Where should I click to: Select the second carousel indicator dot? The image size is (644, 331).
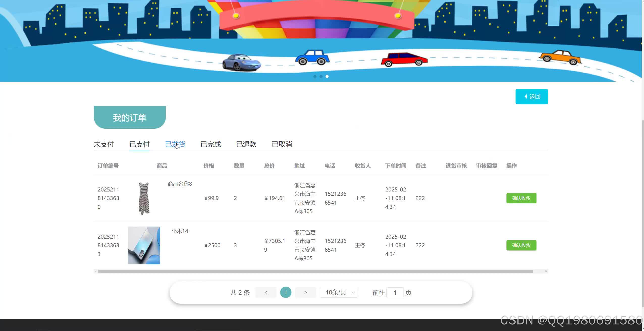321,77
